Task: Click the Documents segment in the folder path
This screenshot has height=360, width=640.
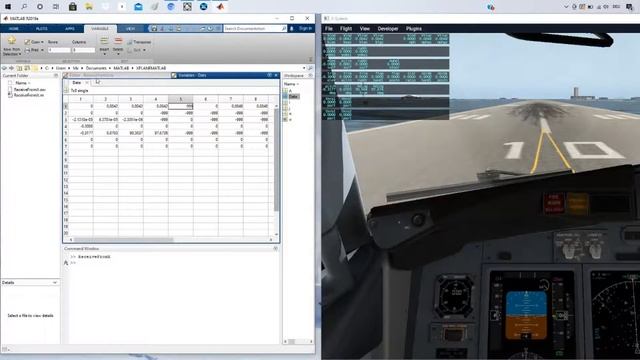Action: 96,68
